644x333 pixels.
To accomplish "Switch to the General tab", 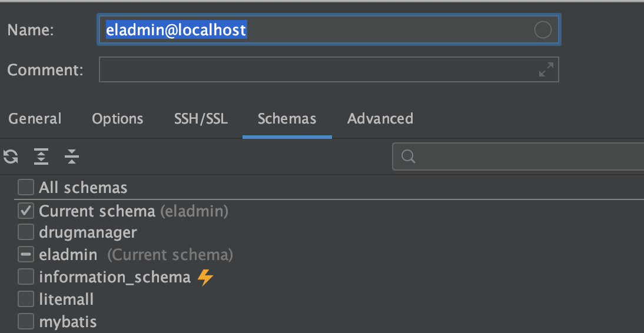I will [x=35, y=119].
